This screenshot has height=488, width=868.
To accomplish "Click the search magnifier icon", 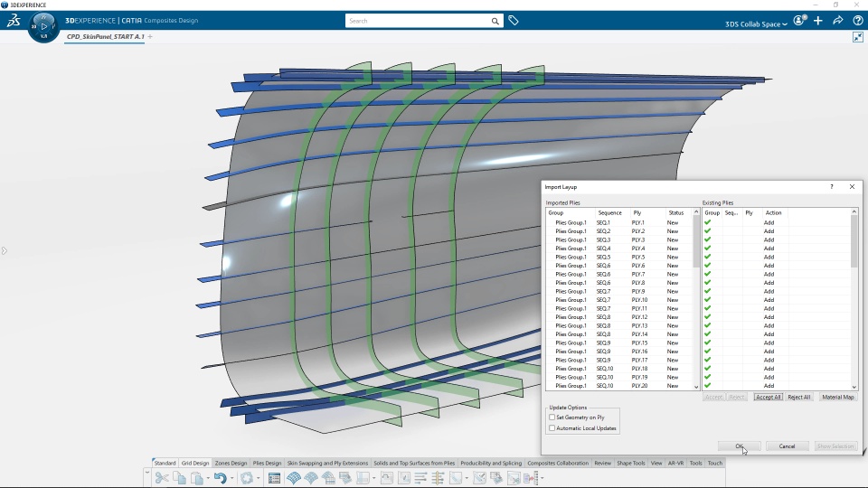I will pyautogui.click(x=495, y=21).
